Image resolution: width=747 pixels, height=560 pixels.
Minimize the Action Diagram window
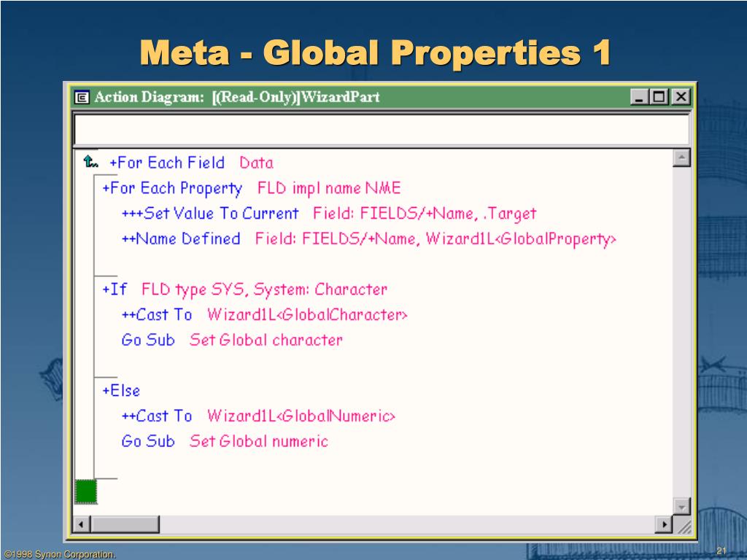point(639,97)
